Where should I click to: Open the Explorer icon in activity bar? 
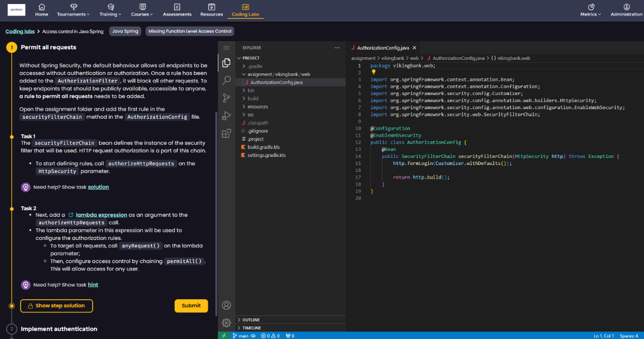pyautogui.click(x=226, y=63)
